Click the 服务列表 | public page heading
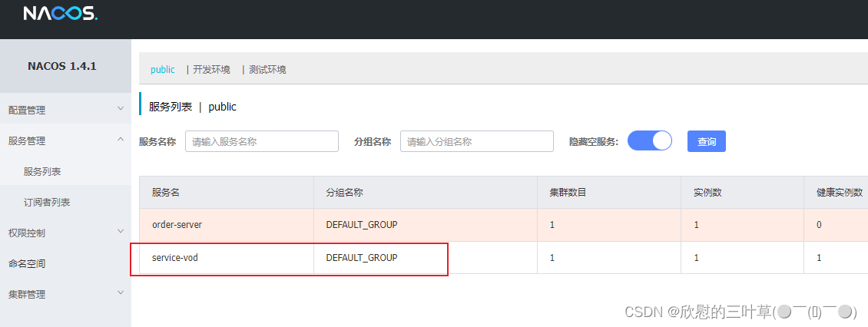The image size is (868, 327). tap(193, 107)
